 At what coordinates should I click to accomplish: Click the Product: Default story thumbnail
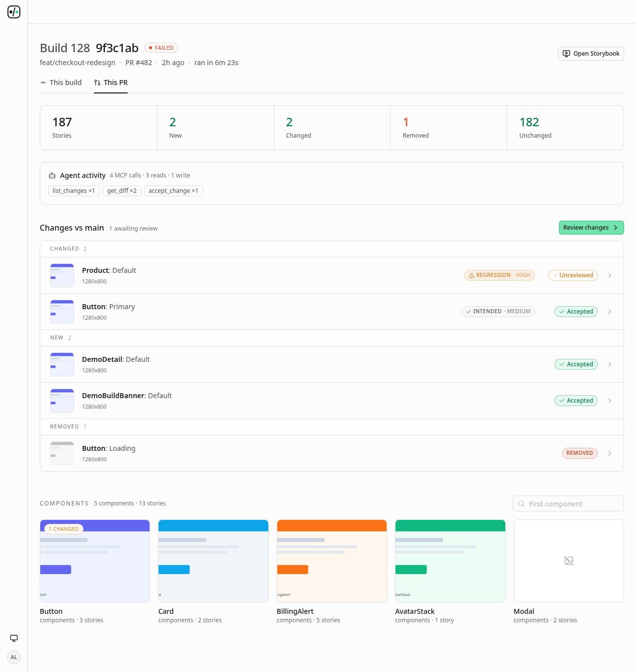point(62,275)
